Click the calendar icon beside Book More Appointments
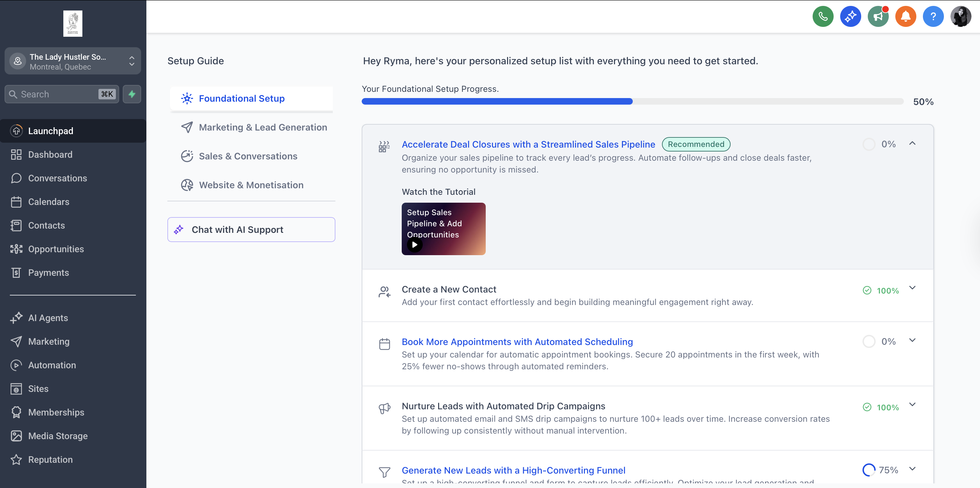The width and height of the screenshot is (980, 488). pyautogui.click(x=385, y=344)
